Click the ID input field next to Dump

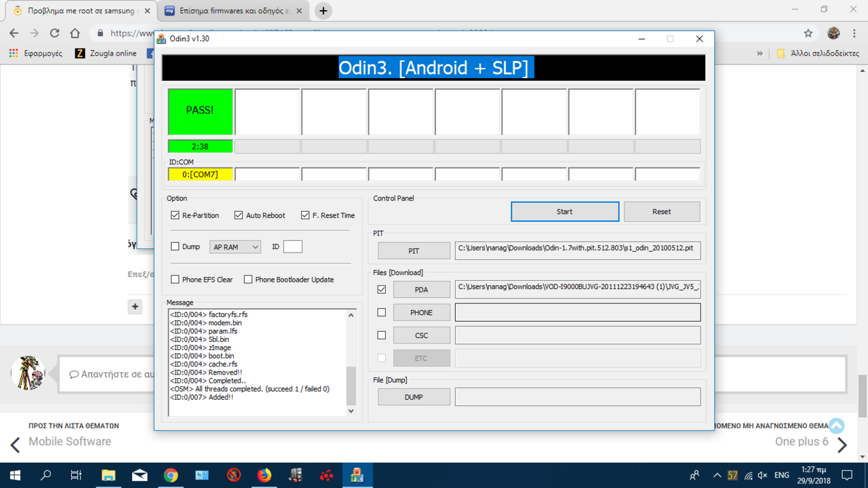pos(293,247)
